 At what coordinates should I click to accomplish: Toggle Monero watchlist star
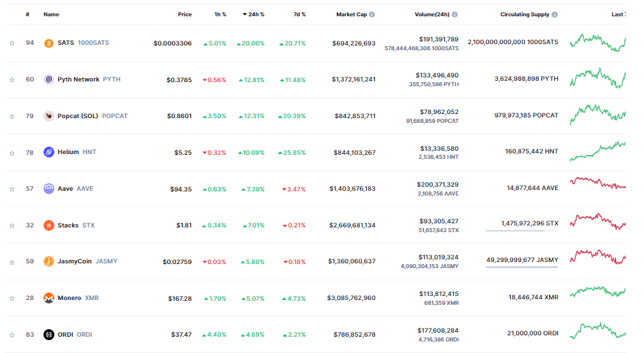tap(12, 299)
